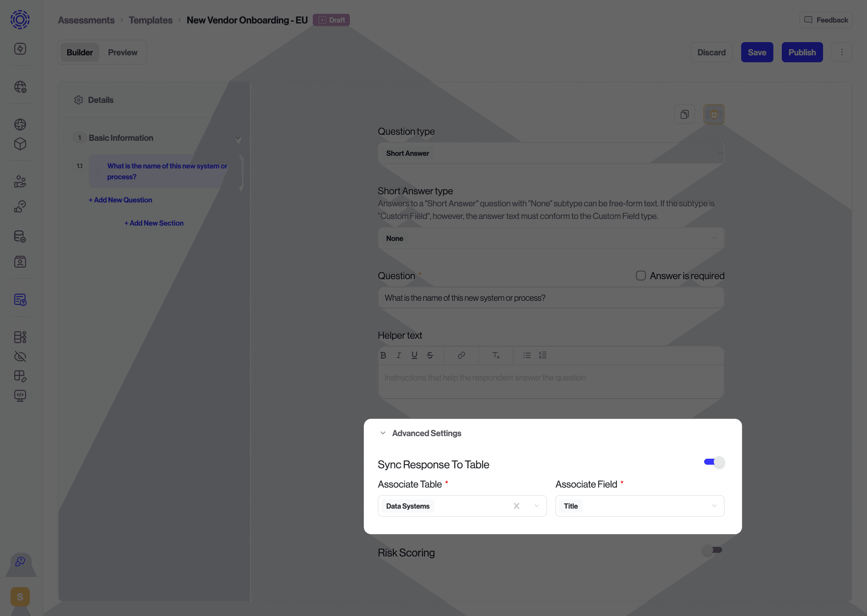
Task: Publish the template
Action: [x=802, y=52]
